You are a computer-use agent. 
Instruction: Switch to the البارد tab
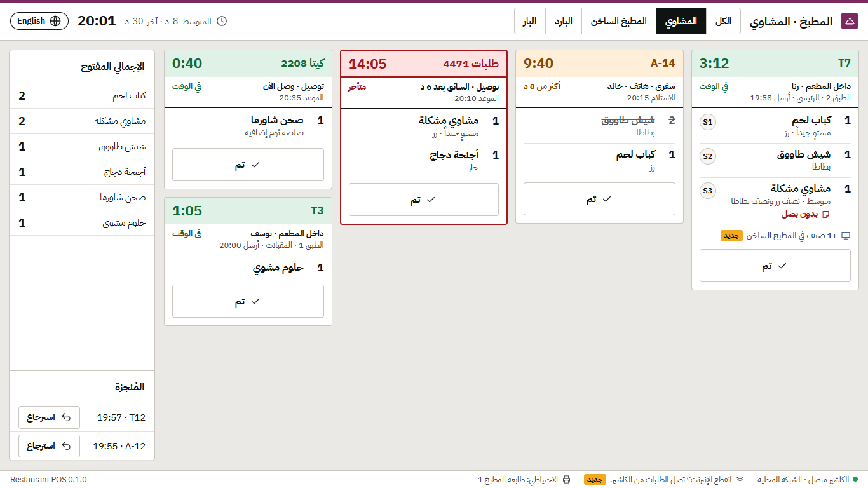click(564, 21)
